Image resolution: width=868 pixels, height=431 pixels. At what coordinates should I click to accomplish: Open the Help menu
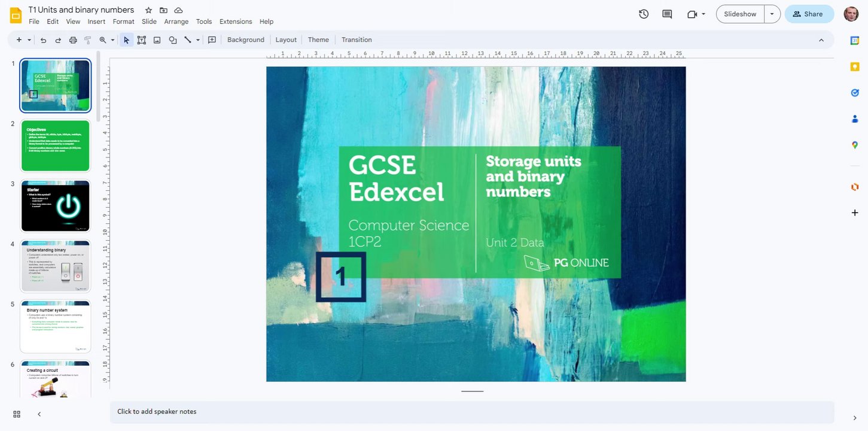(x=266, y=22)
